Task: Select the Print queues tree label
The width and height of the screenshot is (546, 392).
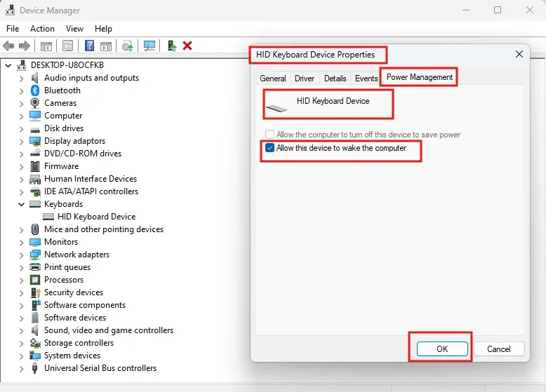Action: coord(67,267)
